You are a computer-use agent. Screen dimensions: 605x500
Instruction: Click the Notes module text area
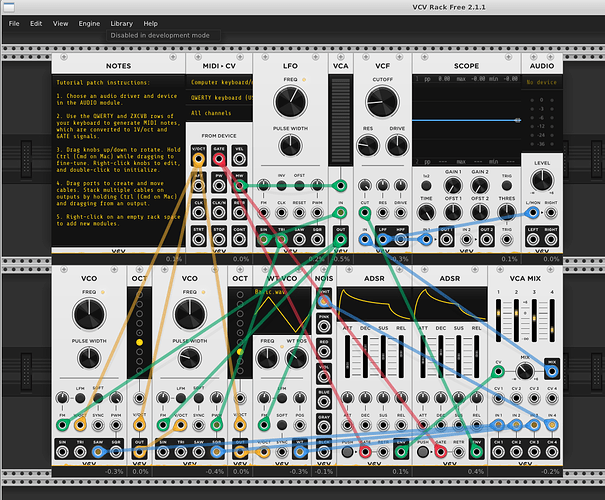click(118, 161)
